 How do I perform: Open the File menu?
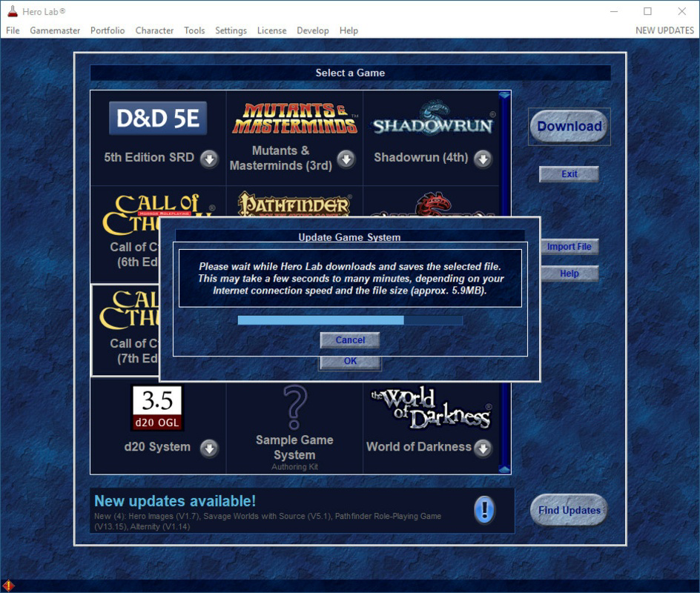point(13,30)
